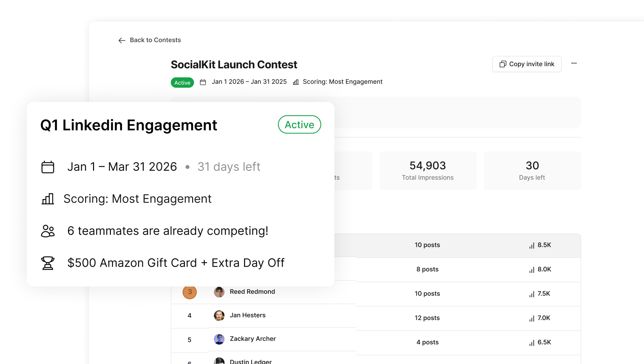The width and height of the screenshot is (644, 364).
Task: Click Jan Hesters' avatar
Action: [x=219, y=316]
